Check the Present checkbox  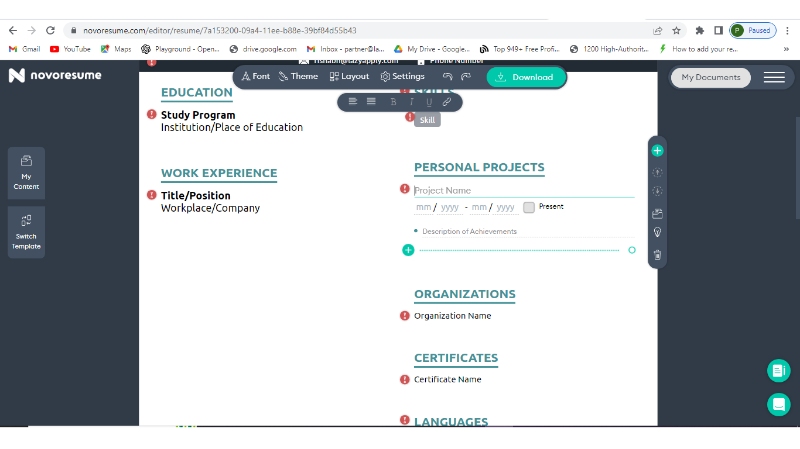[x=529, y=207]
